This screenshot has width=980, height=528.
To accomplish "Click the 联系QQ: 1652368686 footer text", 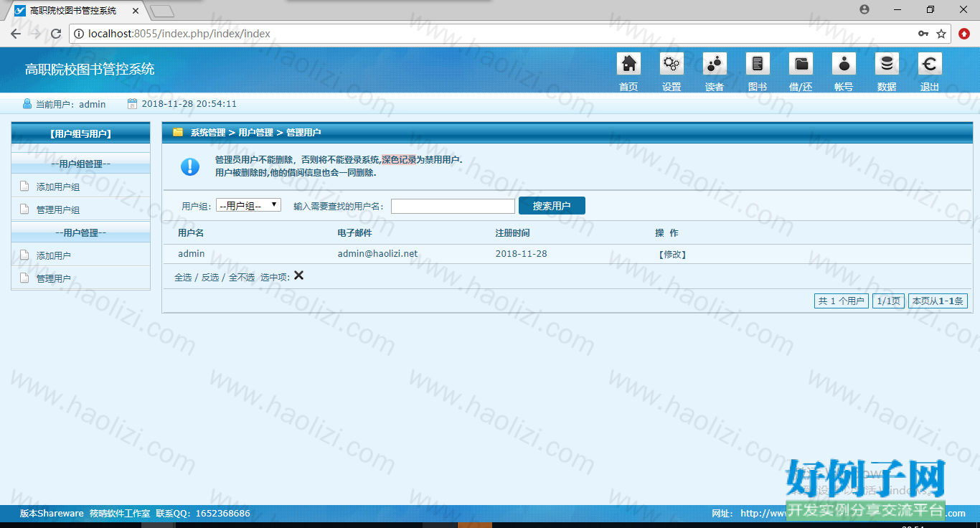I will coord(203,514).
